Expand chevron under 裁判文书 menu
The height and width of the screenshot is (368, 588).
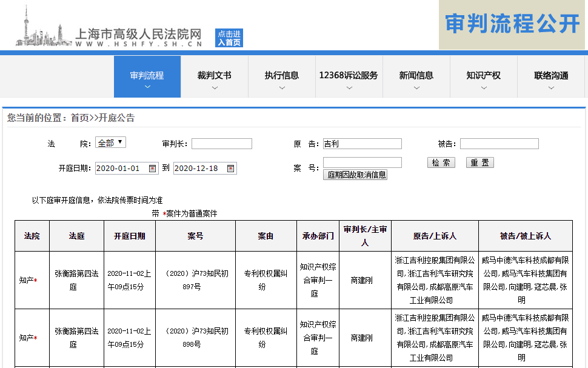point(215,88)
